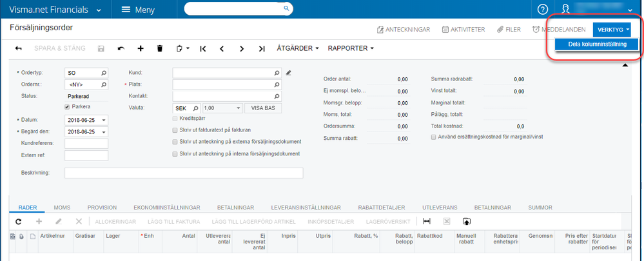Click into the Kundreferens field

click(86, 144)
